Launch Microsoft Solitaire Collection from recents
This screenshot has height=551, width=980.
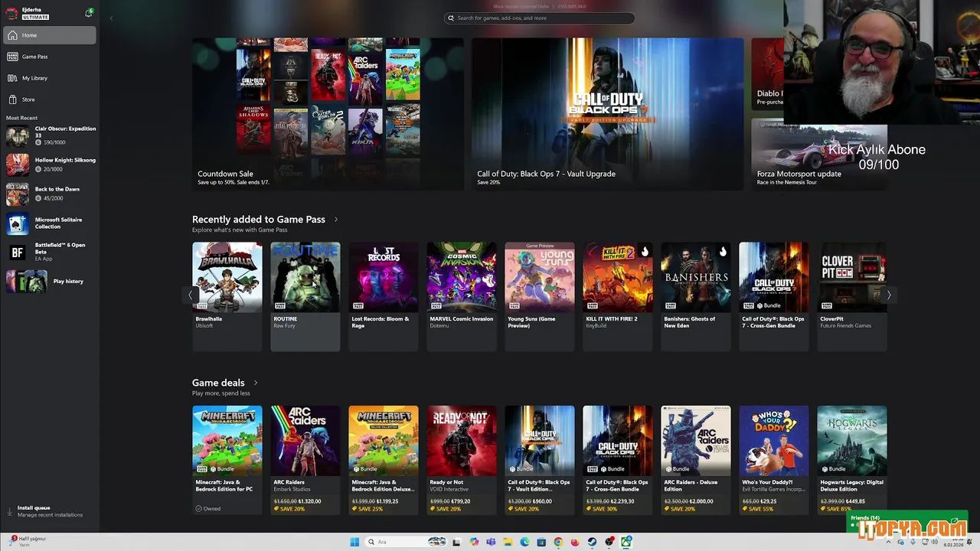pyautogui.click(x=17, y=223)
